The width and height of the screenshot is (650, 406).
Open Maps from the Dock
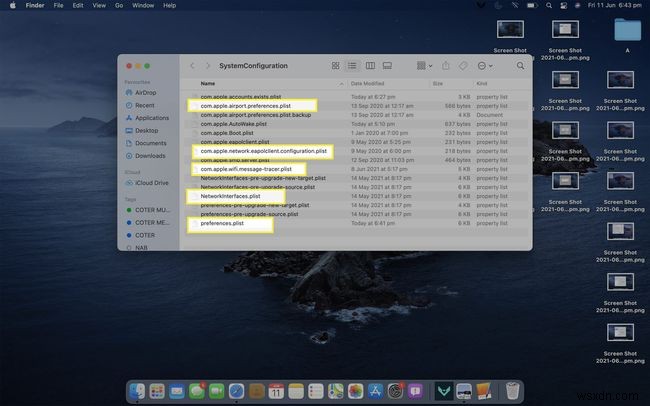point(336,391)
